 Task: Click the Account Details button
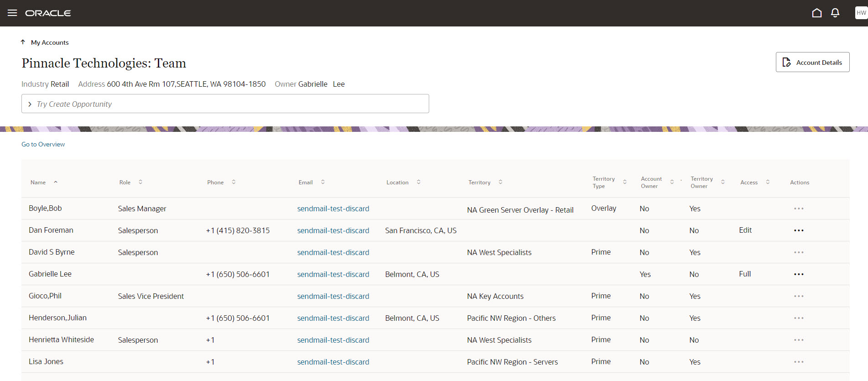click(x=812, y=62)
